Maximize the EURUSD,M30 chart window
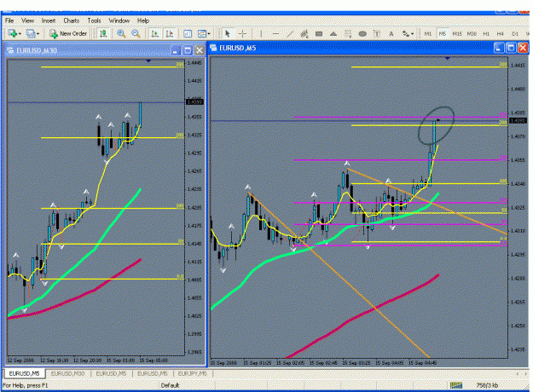The image size is (533, 392). (x=188, y=50)
